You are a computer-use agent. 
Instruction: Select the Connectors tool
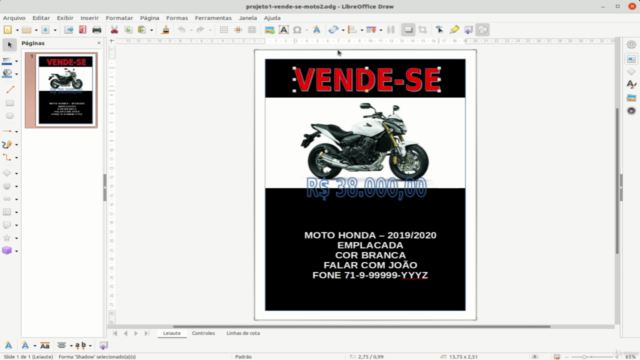tap(7, 158)
